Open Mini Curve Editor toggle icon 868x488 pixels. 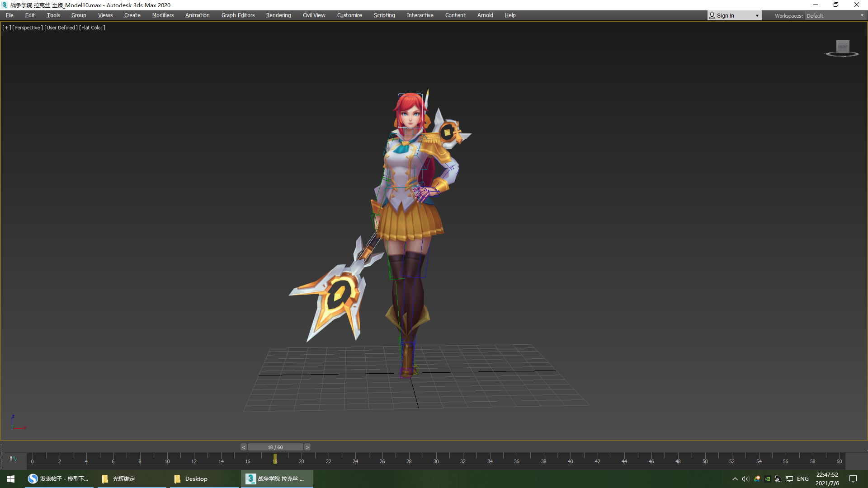14,459
